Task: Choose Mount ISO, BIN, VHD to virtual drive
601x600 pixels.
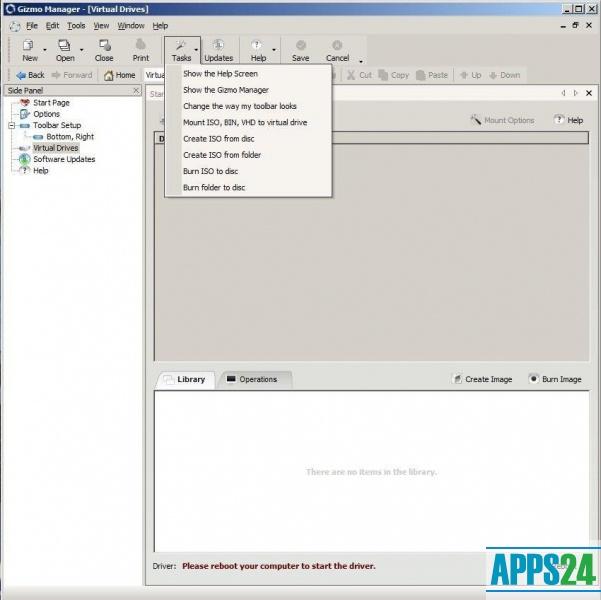Action: click(248, 123)
